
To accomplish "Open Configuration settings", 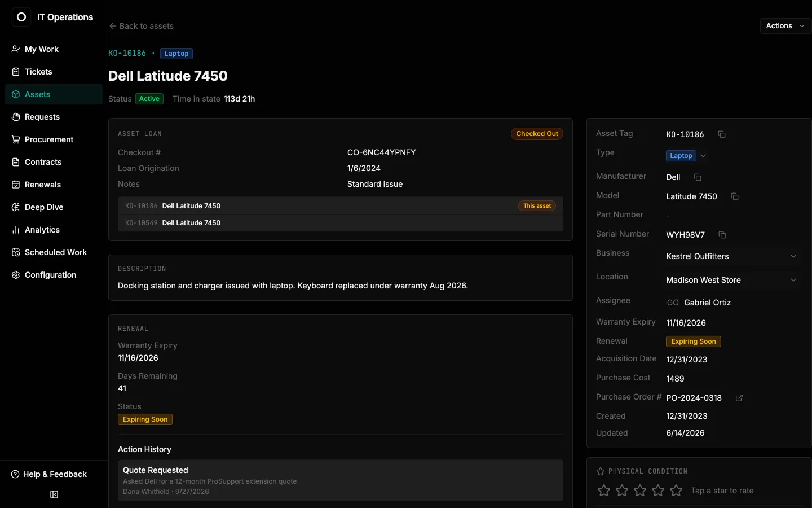I will (54, 275).
